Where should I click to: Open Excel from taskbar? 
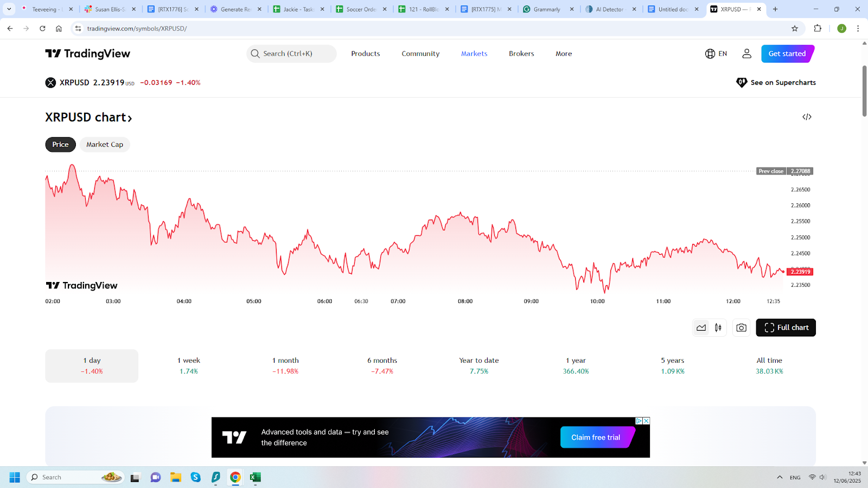click(255, 477)
